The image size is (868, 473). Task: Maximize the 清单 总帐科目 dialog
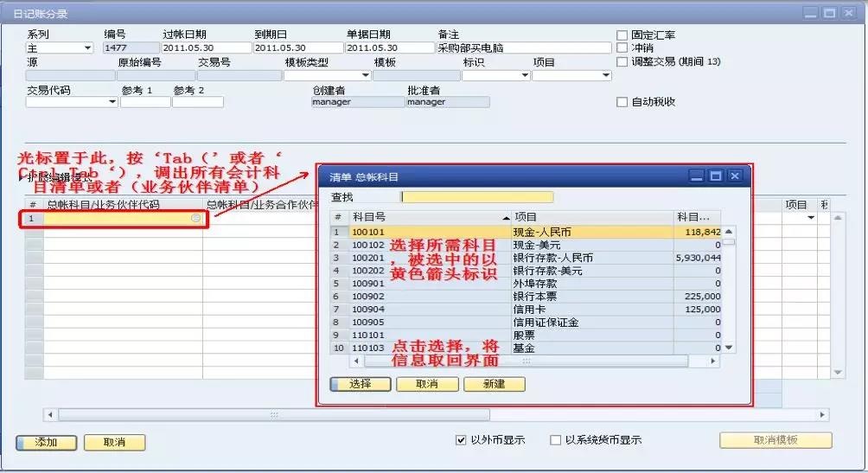[716, 176]
